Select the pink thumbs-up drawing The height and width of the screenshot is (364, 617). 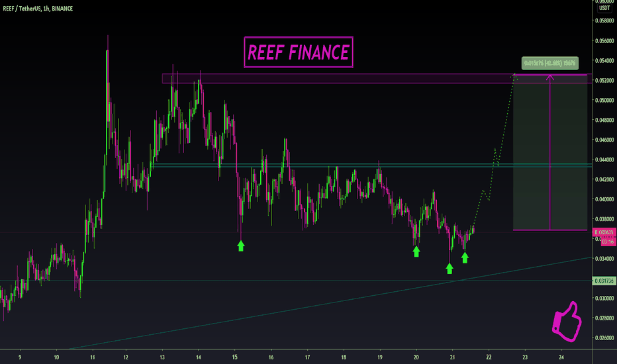(567, 321)
